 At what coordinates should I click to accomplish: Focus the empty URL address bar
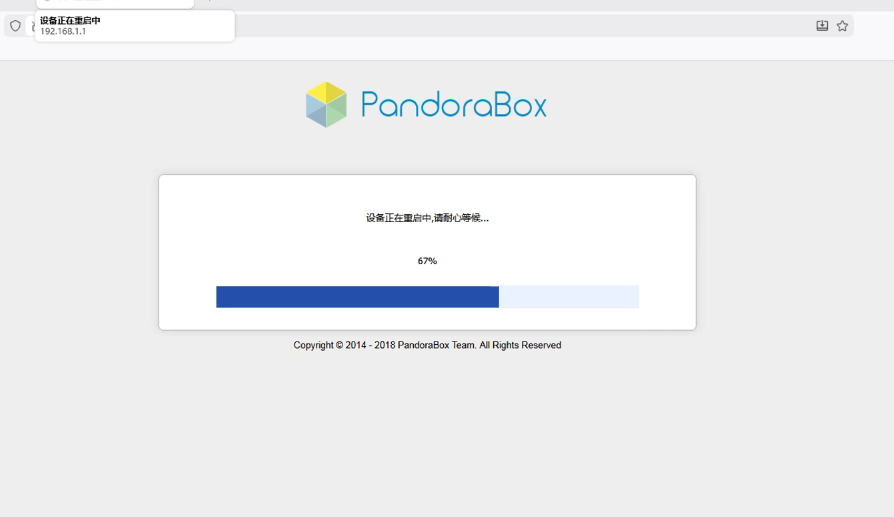click(x=513, y=26)
